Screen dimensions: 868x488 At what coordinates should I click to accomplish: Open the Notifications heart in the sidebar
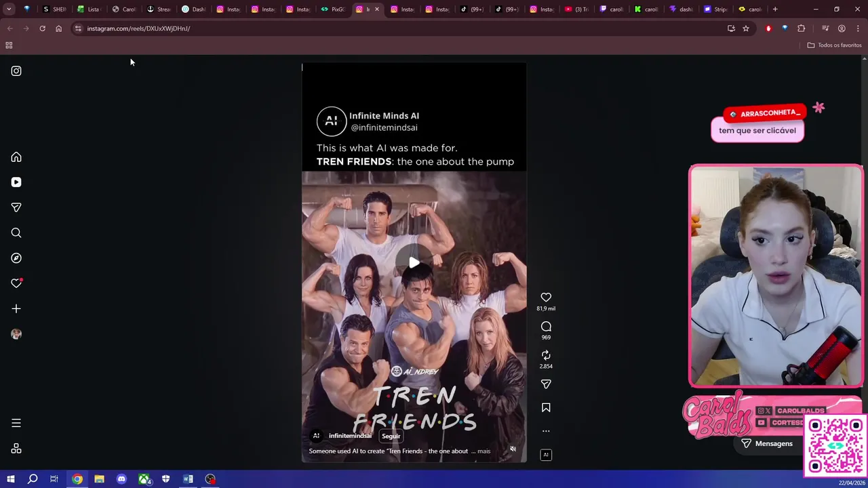click(x=16, y=283)
